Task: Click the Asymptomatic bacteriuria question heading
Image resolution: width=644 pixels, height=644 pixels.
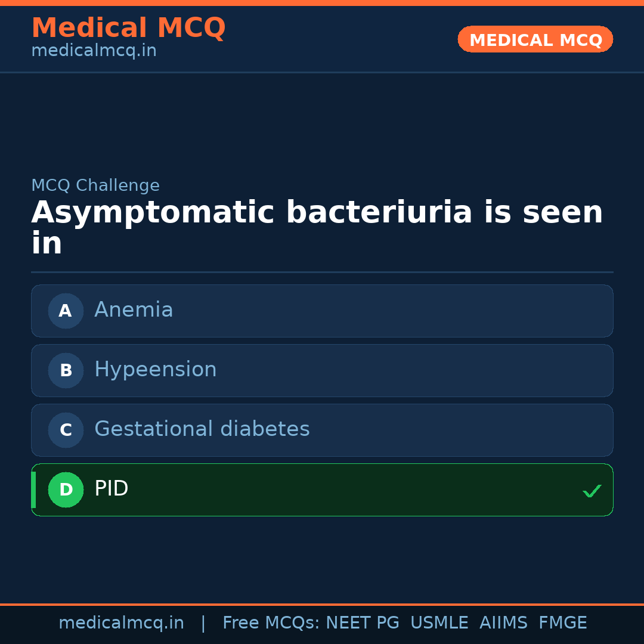Action: click(317, 228)
